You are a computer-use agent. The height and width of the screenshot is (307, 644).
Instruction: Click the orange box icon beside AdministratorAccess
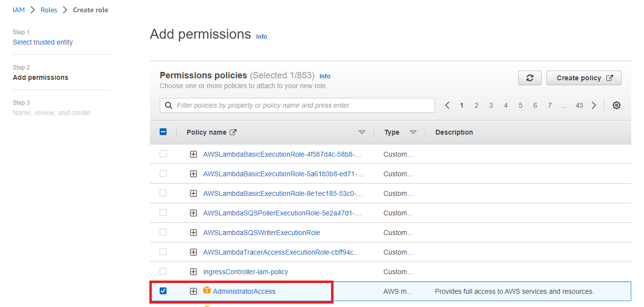click(207, 291)
